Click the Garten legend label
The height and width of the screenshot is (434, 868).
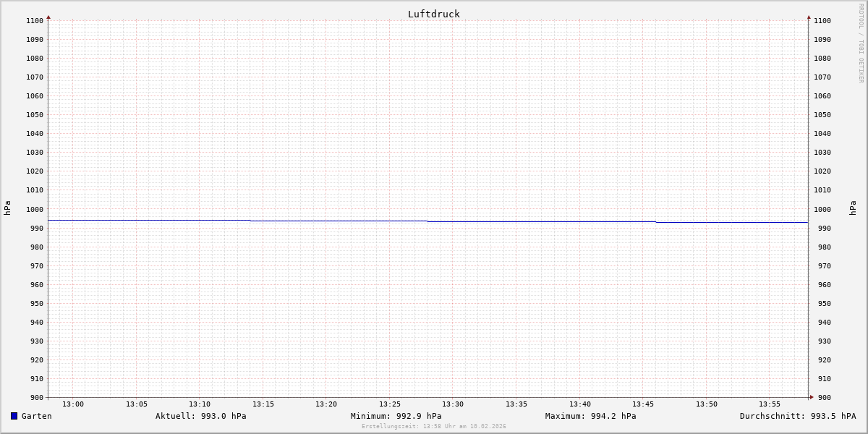tap(36, 416)
